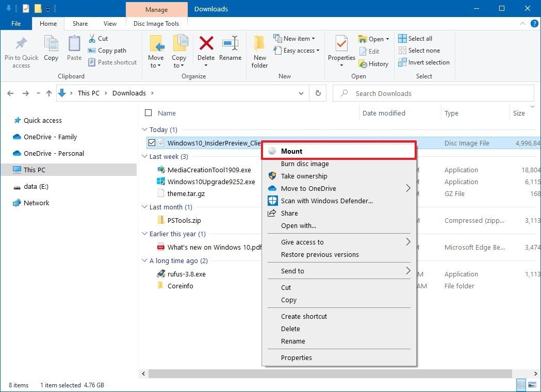Click the Copy icon in Clipboard group
This screenshot has width=541, height=392.
51,43
